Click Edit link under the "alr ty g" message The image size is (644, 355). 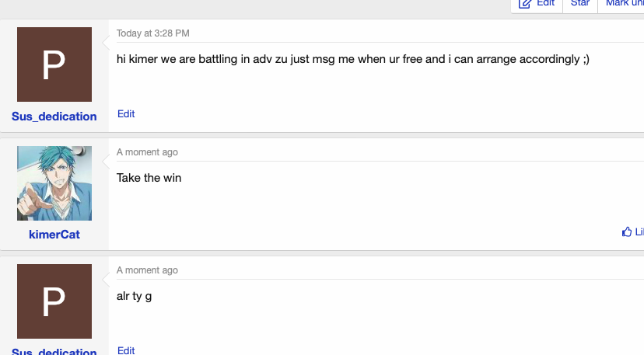pos(126,350)
